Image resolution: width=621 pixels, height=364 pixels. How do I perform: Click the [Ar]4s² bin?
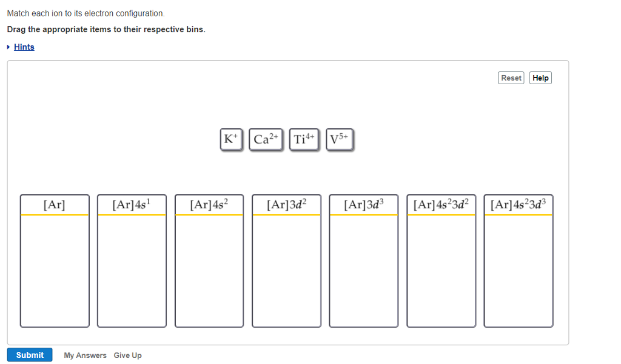pyautogui.click(x=209, y=260)
